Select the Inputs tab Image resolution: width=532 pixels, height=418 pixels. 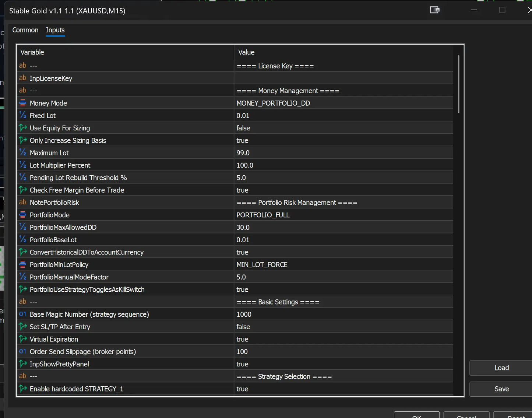click(x=55, y=30)
